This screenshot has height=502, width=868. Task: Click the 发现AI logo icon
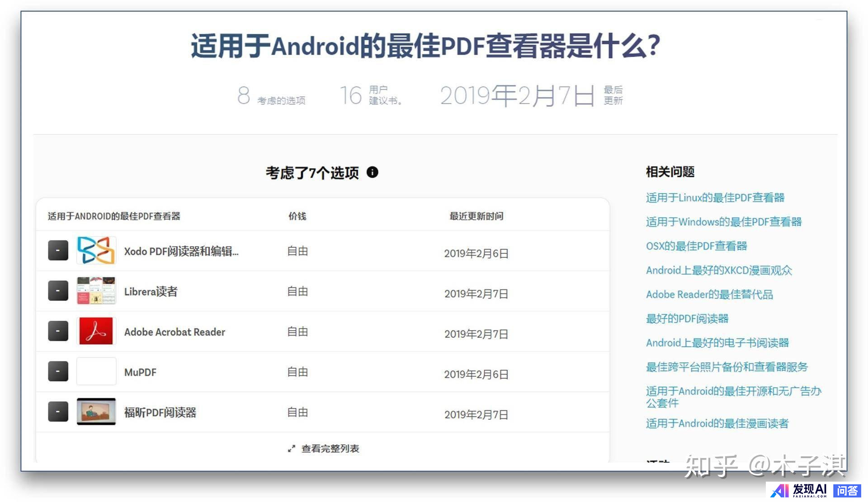click(780, 490)
